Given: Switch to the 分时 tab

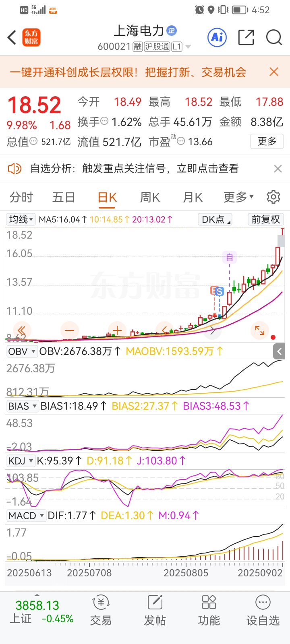Looking at the screenshot, I should 21,197.
